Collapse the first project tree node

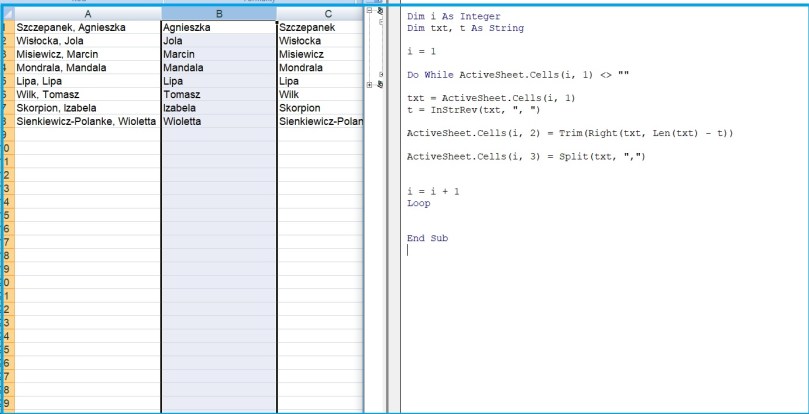coord(369,10)
